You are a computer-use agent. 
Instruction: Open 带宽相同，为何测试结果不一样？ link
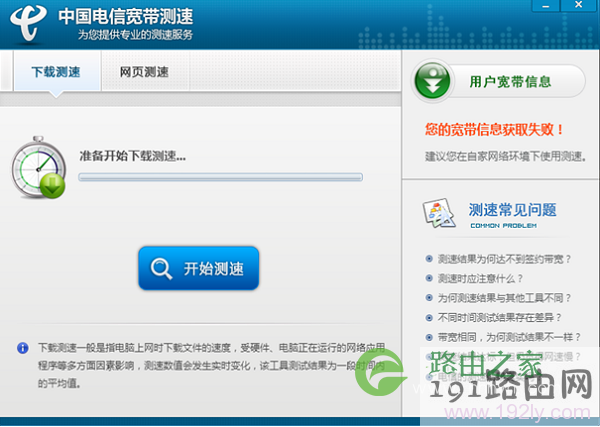coord(509,337)
